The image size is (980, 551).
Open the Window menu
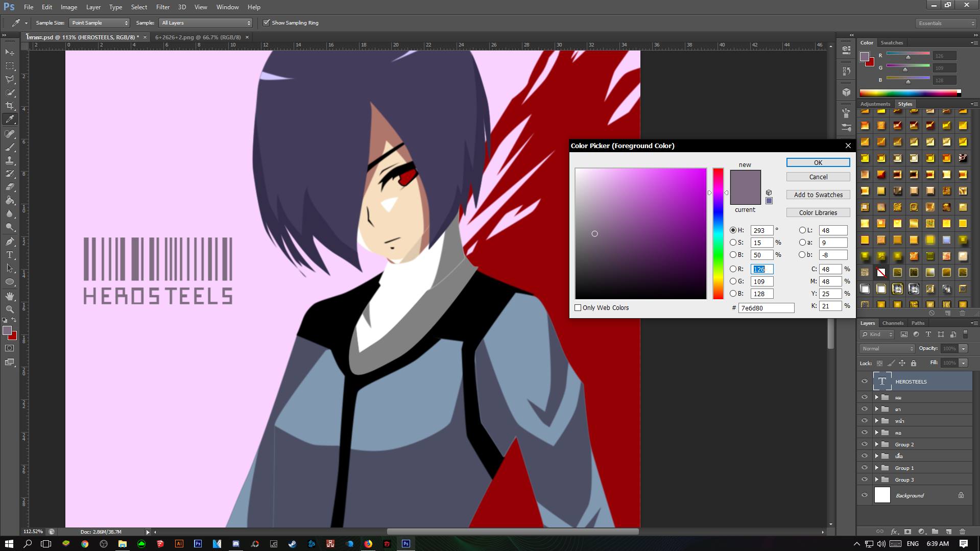[227, 7]
